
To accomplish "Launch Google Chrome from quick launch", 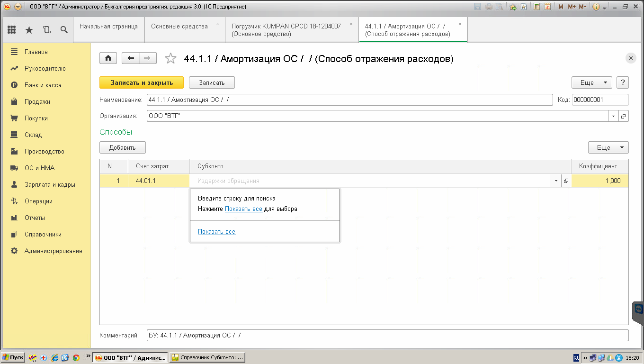I will [76, 358].
